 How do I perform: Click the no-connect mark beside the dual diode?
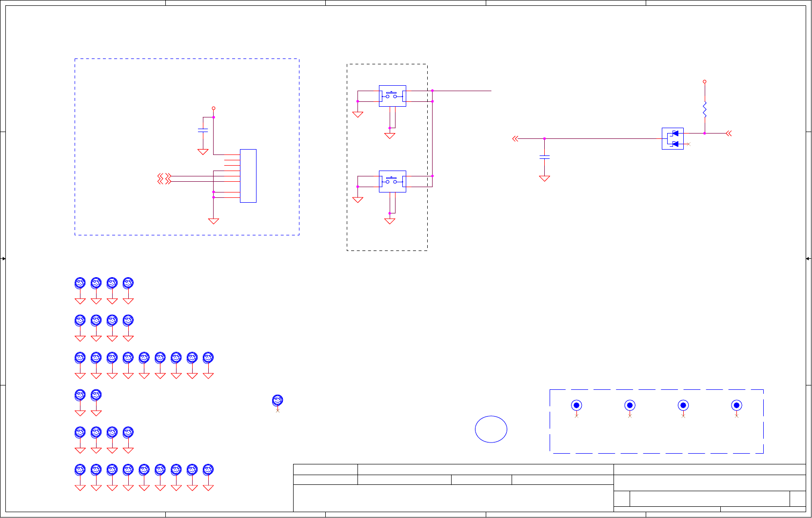click(689, 144)
